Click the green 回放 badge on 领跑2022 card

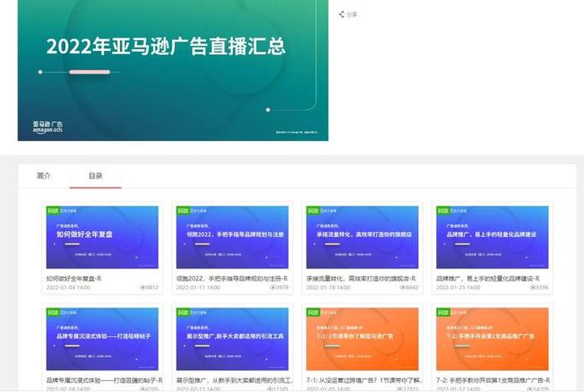click(x=183, y=210)
